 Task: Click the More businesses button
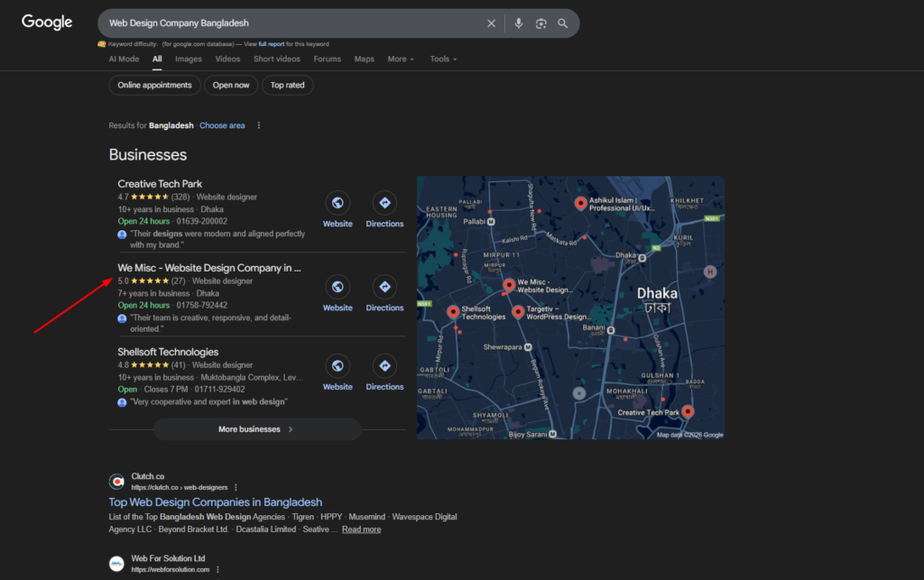[x=255, y=428]
